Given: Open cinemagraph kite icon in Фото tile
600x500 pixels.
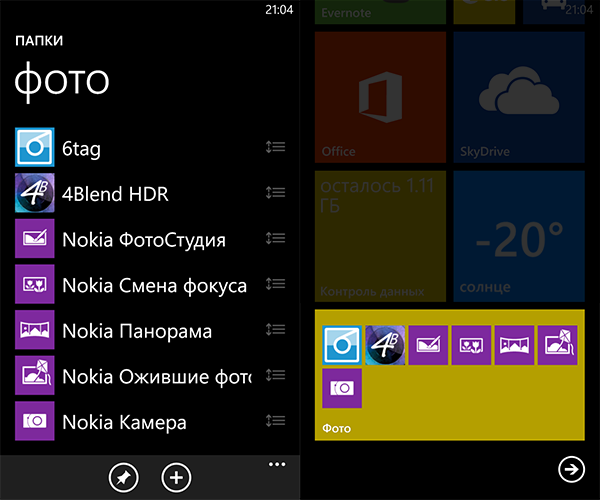Looking at the screenshot, I should coord(558,345).
